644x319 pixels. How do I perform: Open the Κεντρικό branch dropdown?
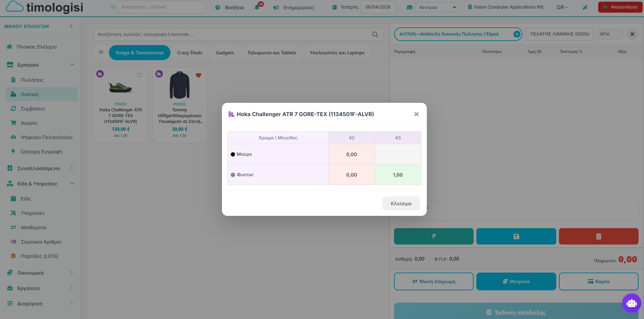point(436,7)
